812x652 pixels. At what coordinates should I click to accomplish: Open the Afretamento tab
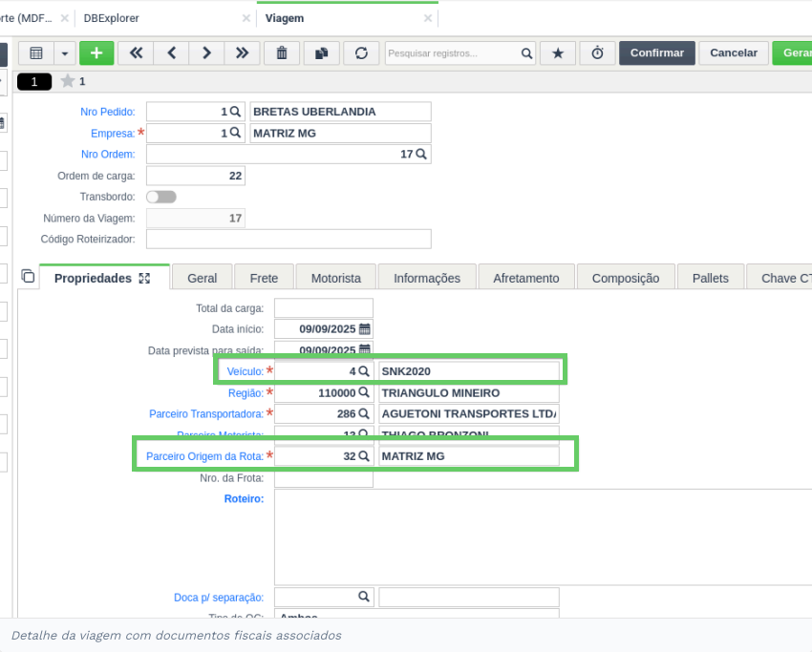pos(526,279)
